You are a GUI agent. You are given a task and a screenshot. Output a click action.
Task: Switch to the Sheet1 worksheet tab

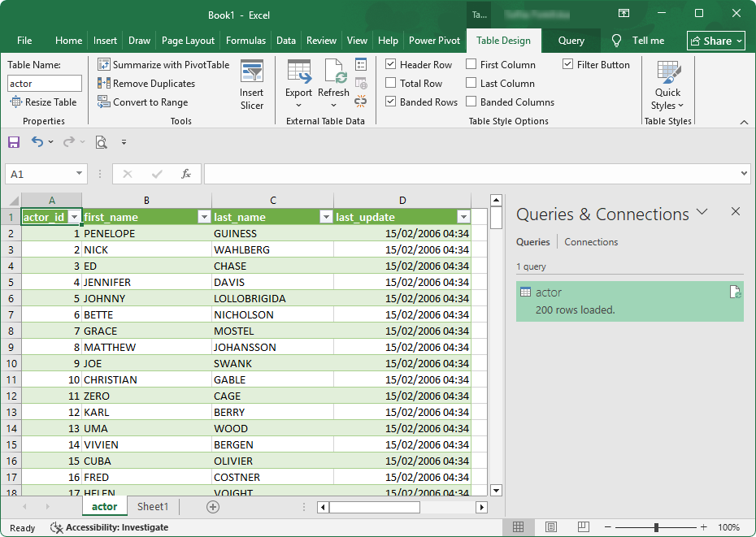(152, 506)
